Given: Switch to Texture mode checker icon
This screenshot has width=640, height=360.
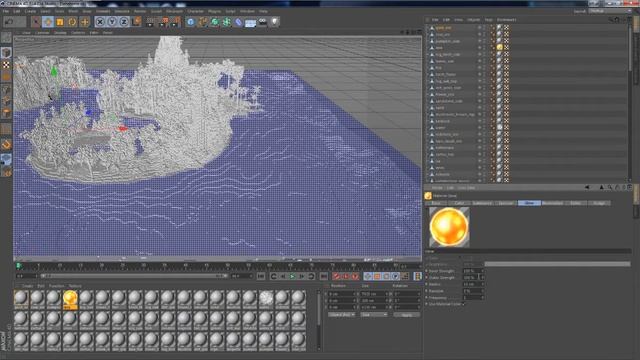Looking at the screenshot, I should tap(6, 65).
